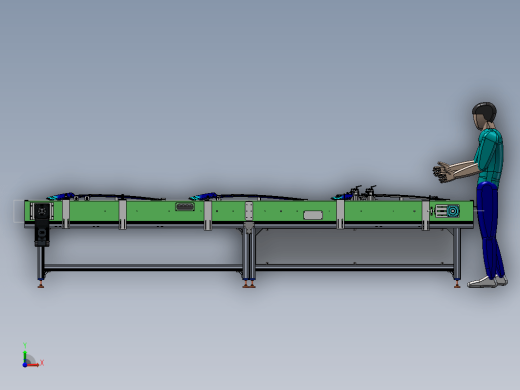Select the mannequin's head
Viewport: 520px width, 390px height.
(x=484, y=115)
